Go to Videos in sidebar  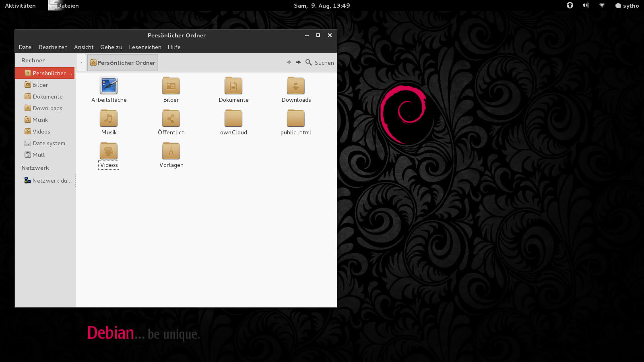click(45, 132)
